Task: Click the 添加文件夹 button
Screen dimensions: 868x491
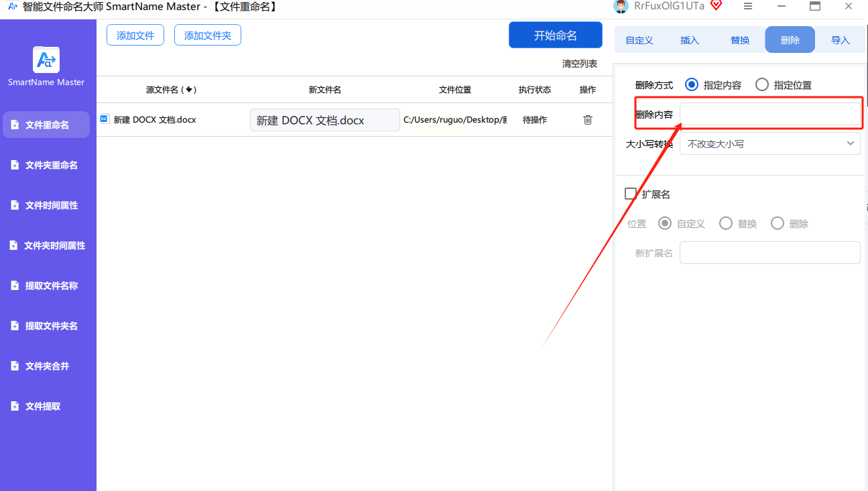Action: tap(208, 36)
